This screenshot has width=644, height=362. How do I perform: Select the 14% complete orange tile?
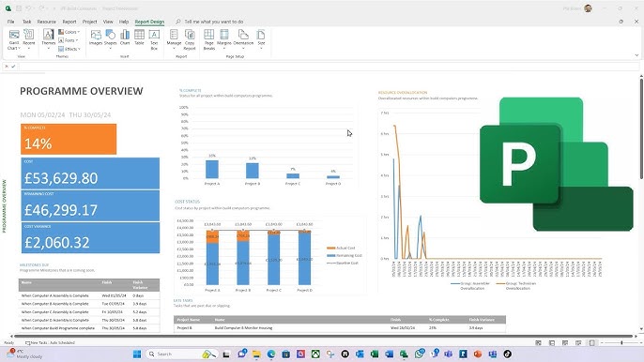(x=69, y=139)
